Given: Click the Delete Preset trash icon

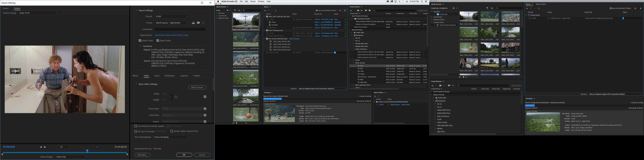Looking at the screenshot, I should [x=203, y=23].
